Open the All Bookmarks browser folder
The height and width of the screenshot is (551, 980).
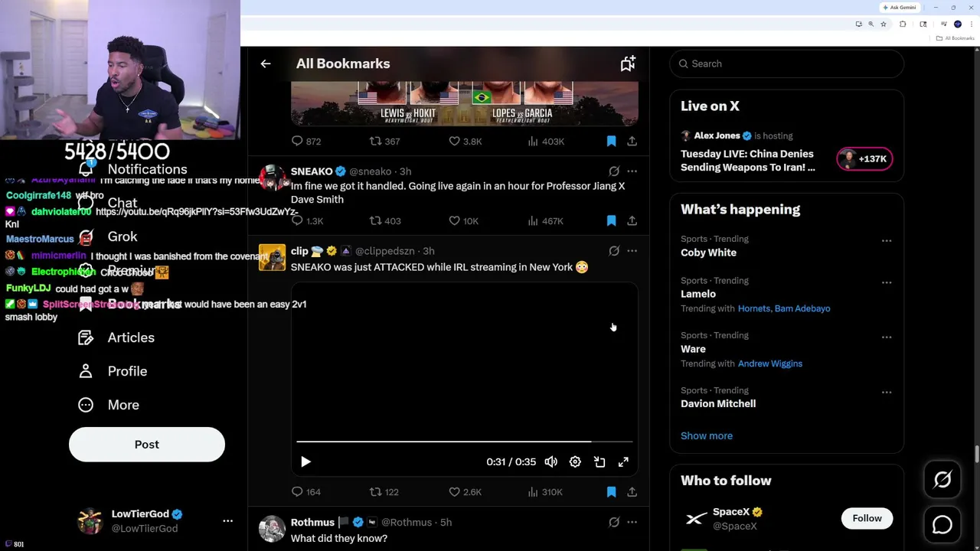[x=955, y=38]
